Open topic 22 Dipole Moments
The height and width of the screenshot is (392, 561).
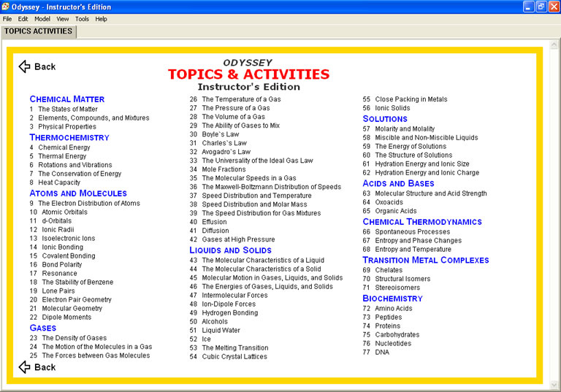61,318
